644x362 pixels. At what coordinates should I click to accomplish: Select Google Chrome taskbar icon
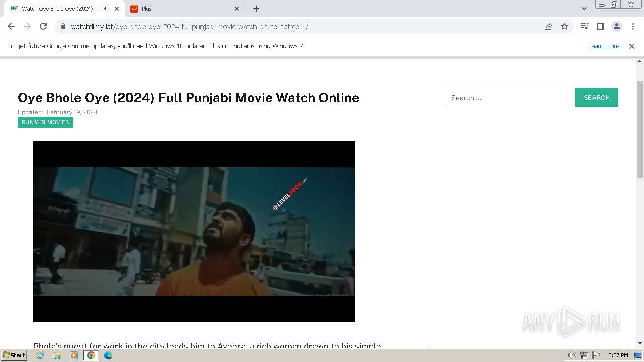click(91, 355)
